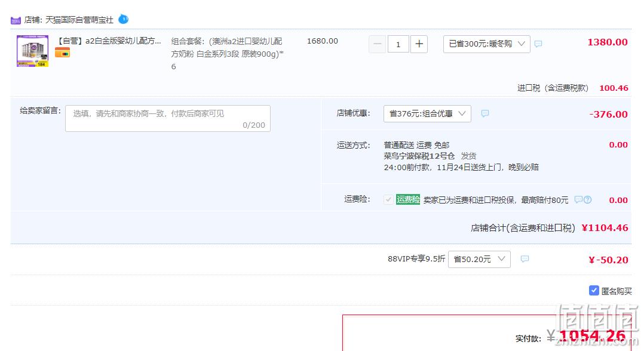This screenshot has height=351, width=644.
Task: Increase quantity with the plus button
Action: click(419, 44)
